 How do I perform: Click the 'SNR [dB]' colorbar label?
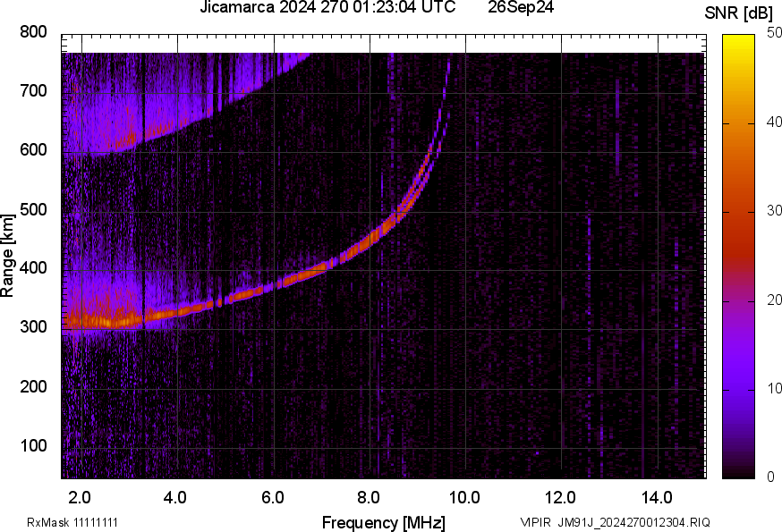point(738,13)
